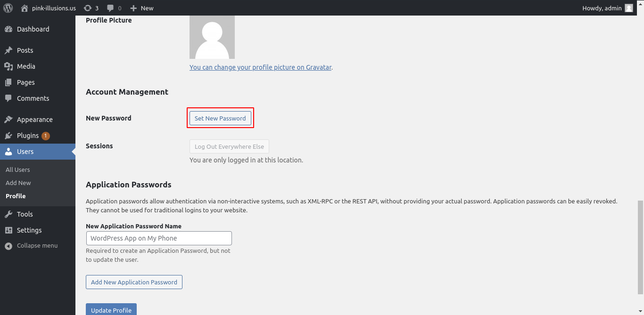Click the admin avatar in top bar

pyautogui.click(x=629, y=8)
